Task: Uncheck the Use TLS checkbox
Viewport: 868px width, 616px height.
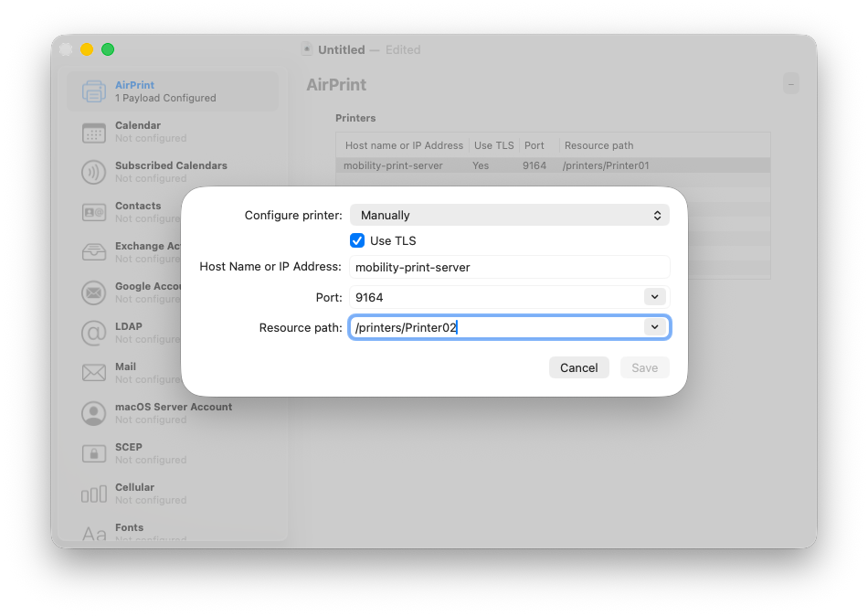Action: point(357,240)
